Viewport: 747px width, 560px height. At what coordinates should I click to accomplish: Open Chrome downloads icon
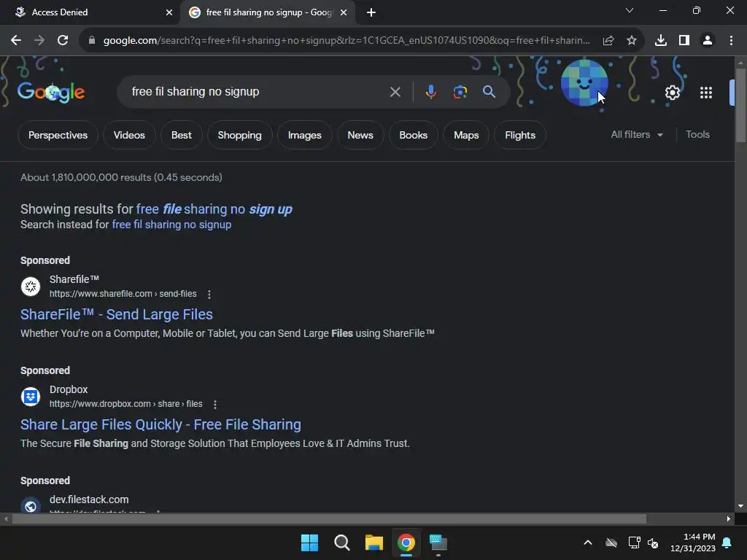661,41
